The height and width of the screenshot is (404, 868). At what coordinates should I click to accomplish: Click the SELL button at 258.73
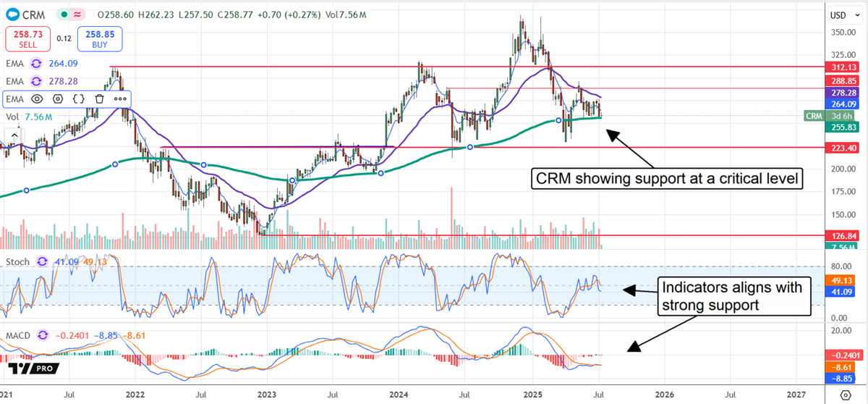[x=28, y=39]
